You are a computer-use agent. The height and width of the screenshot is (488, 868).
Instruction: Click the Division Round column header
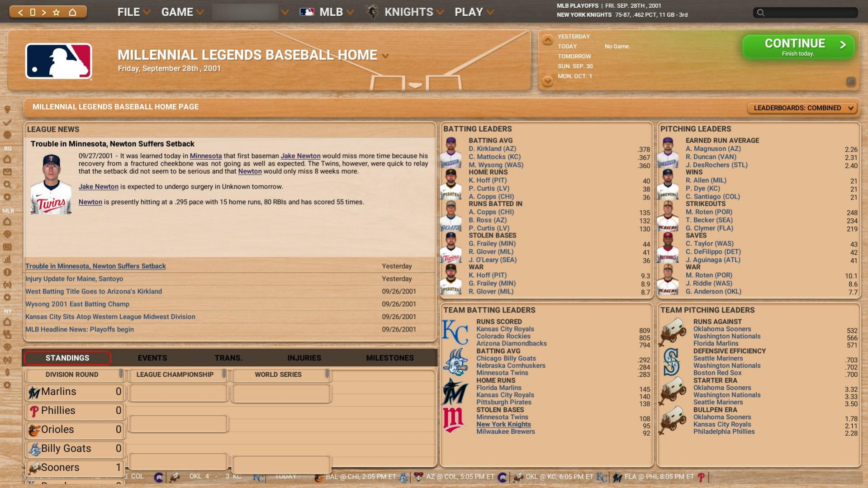(x=75, y=375)
